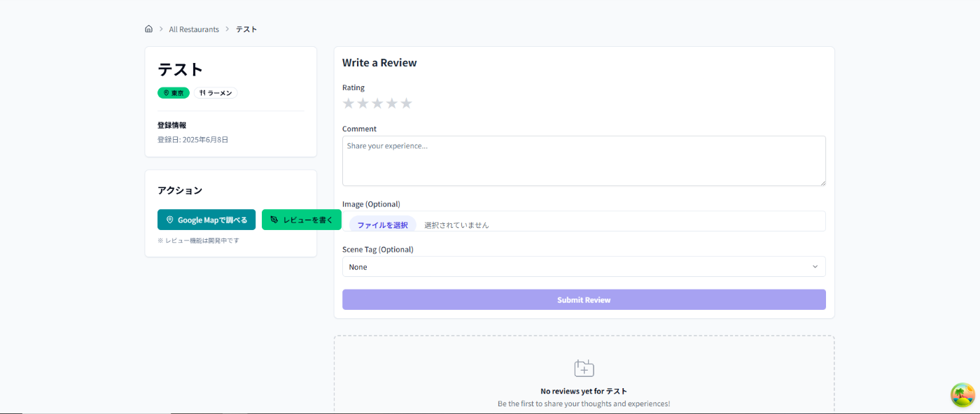
Task: Click the レビュー機能は開発中です note
Action: click(199, 241)
